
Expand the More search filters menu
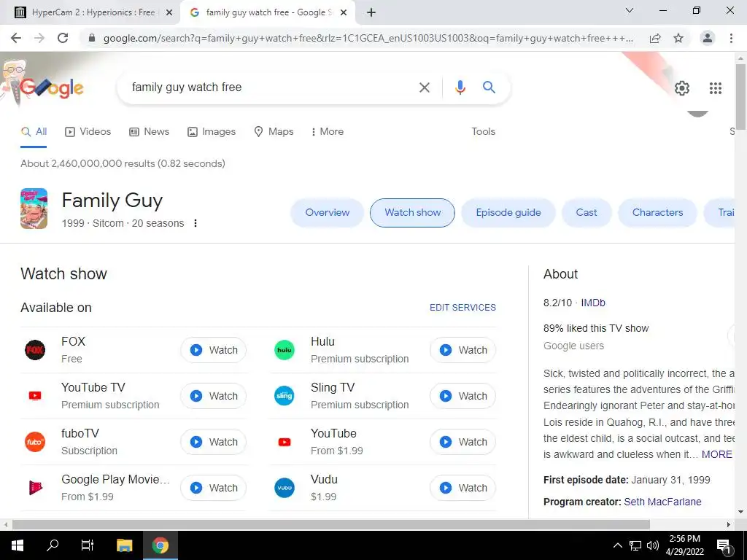(x=327, y=131)
